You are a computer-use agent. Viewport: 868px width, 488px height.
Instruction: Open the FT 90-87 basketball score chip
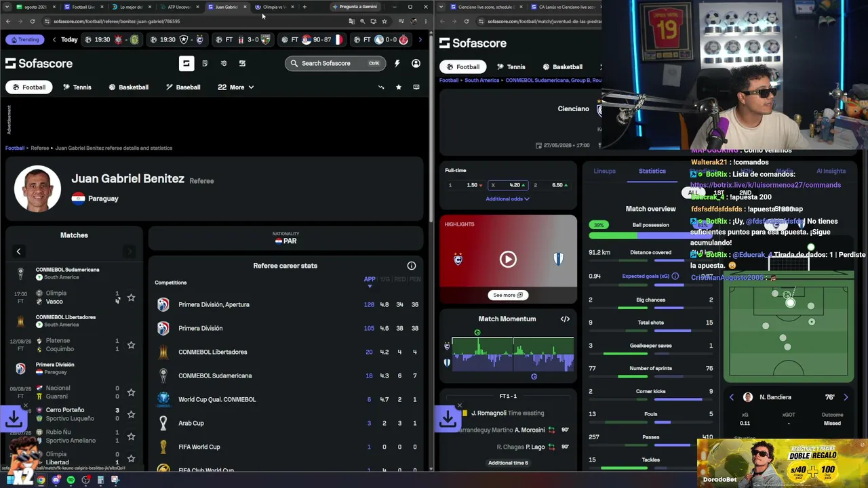coord(311,40)
